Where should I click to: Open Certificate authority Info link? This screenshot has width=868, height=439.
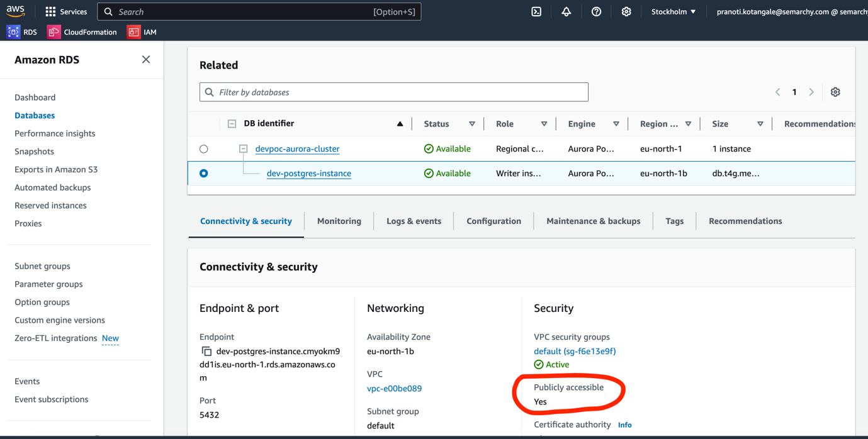[624, 425]
